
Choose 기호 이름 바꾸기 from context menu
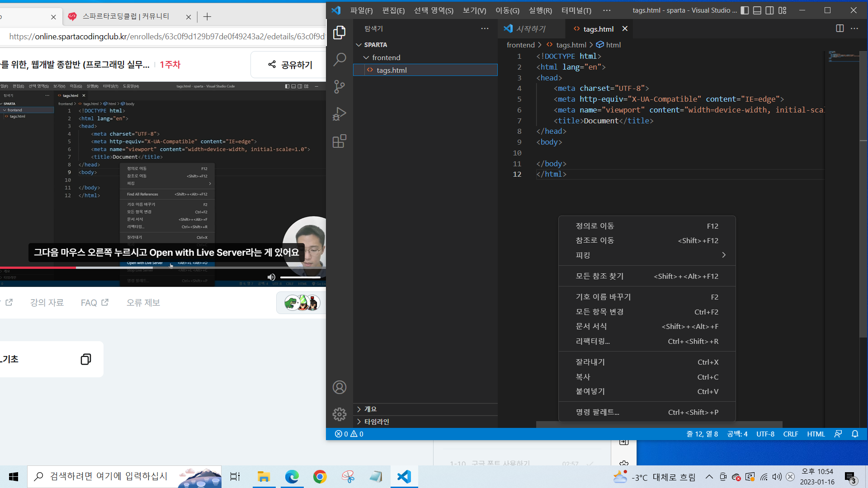[x=647, y=297]
